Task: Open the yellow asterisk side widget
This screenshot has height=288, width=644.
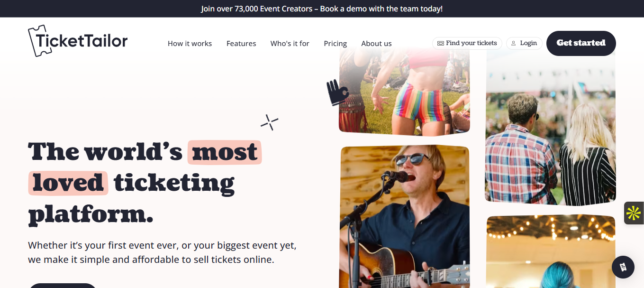Action: 634,213
